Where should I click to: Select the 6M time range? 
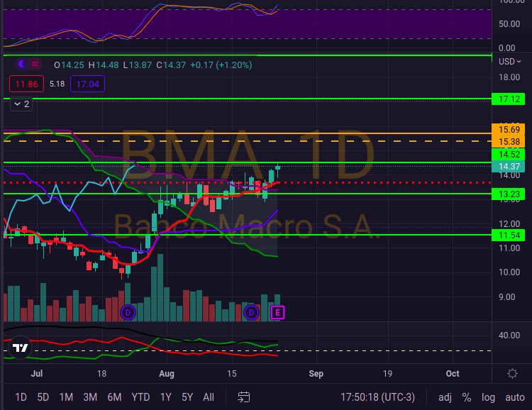(114, 397)
